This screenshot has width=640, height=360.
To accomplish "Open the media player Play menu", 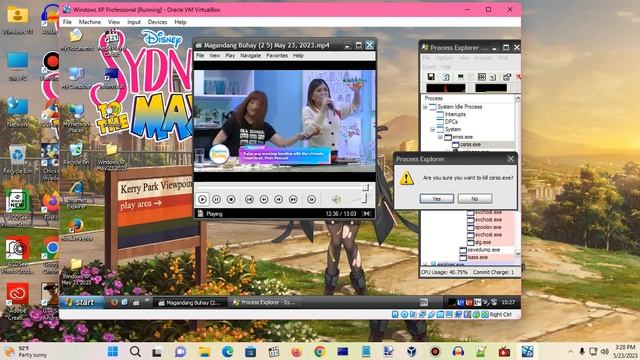I will tap(230, 56).
